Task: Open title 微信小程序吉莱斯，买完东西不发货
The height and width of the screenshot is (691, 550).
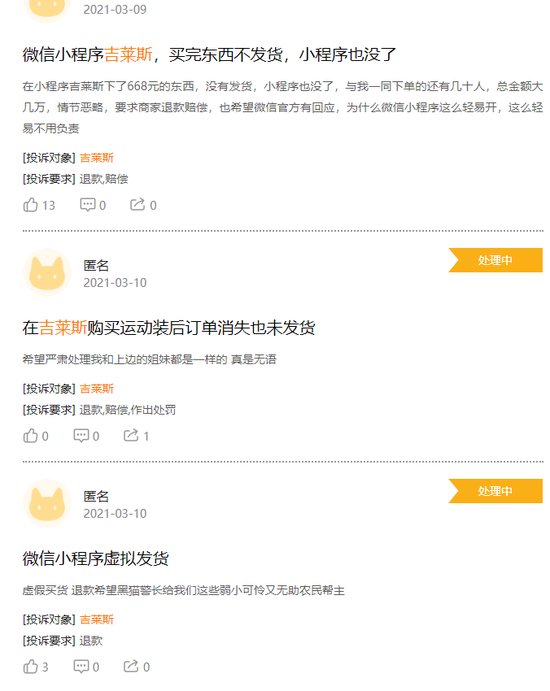Action: [x=209, y=55]
